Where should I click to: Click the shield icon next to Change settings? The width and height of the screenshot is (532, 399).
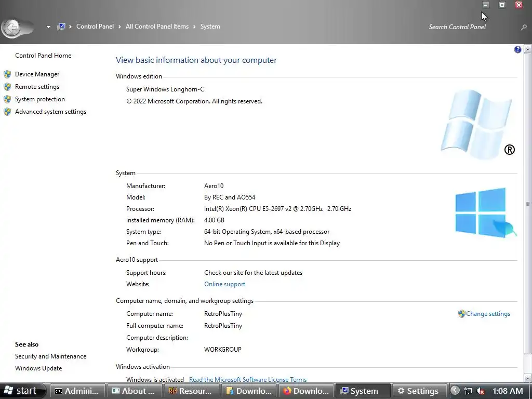(x=461, y=314)
